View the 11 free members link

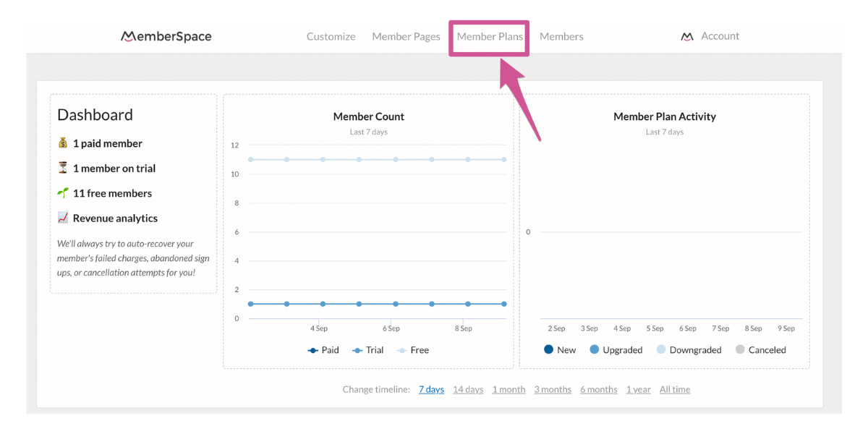(x=112, y=193)
